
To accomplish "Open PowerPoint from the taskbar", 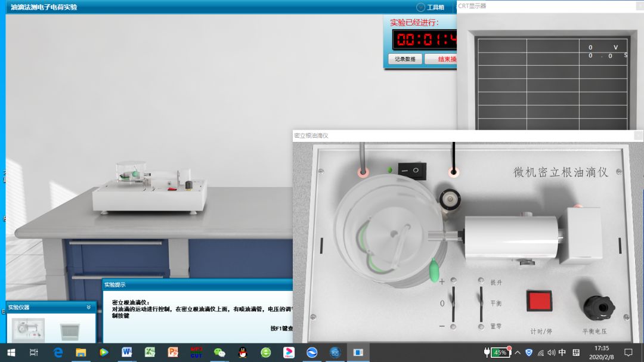I will [x=173, y=352].
